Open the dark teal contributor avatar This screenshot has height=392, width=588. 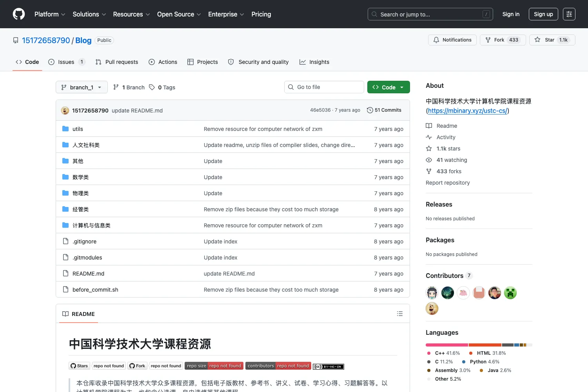coord(448,293)
